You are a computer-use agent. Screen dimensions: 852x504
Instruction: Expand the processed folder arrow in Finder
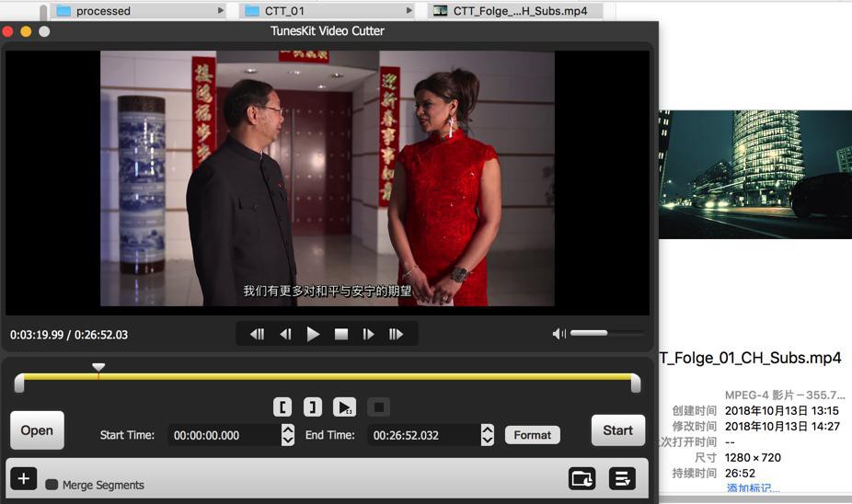click(x=220, y=10)
